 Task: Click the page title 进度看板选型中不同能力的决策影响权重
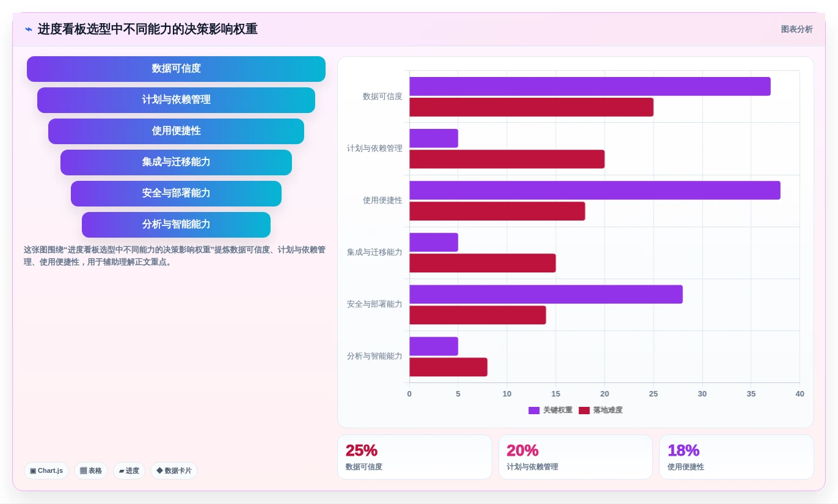coord(148,29)
